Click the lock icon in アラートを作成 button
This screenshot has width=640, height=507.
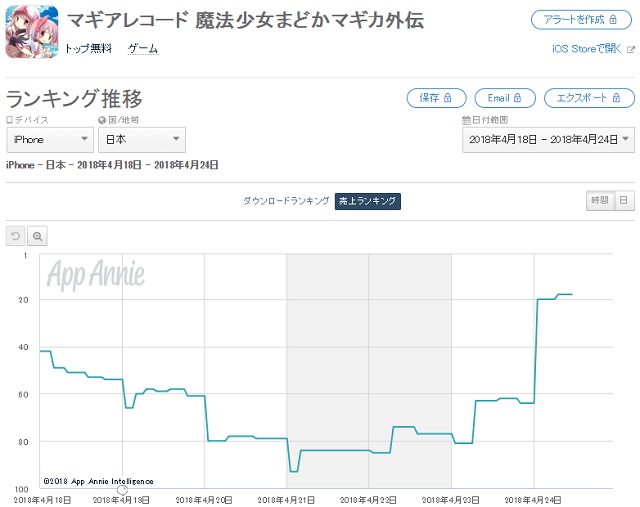pos(613,19)
